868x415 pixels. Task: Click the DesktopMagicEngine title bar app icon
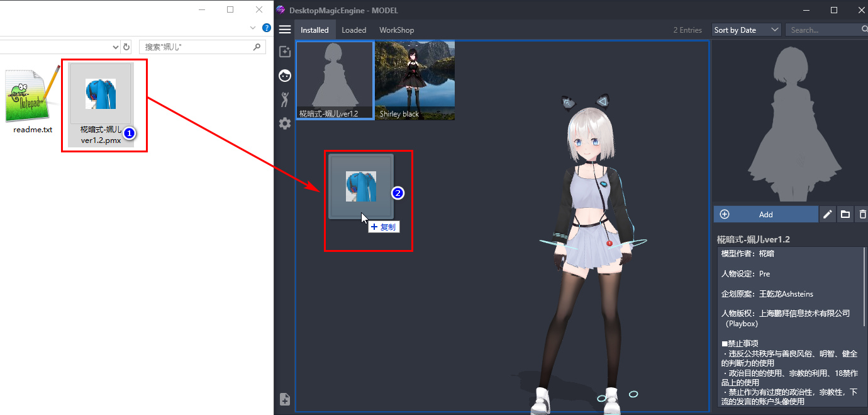click(281, 10)
